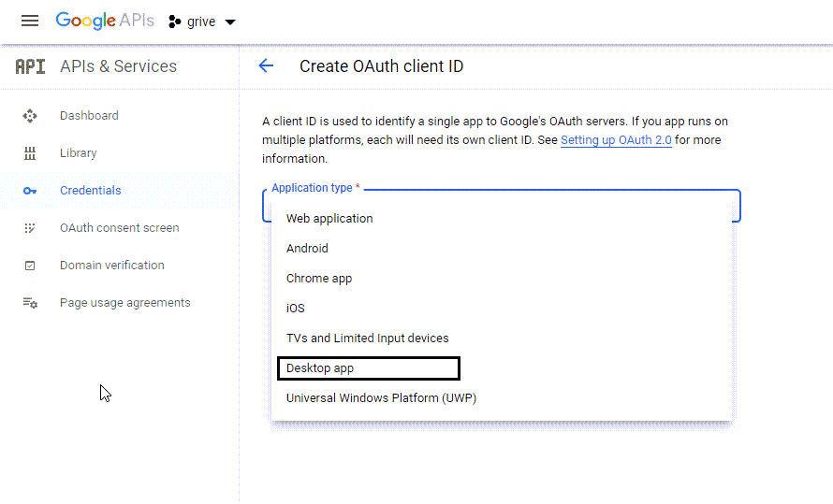Click the grive project hexagon icon
833x504 pixels.
point(174,22)
